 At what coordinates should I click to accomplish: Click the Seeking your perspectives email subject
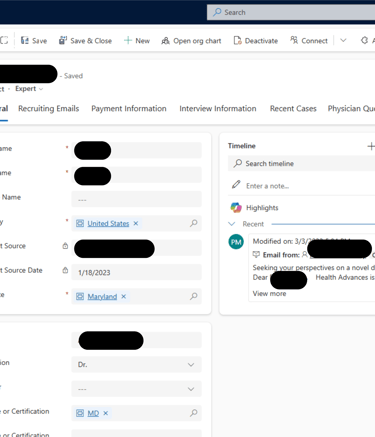click(313, 268)
